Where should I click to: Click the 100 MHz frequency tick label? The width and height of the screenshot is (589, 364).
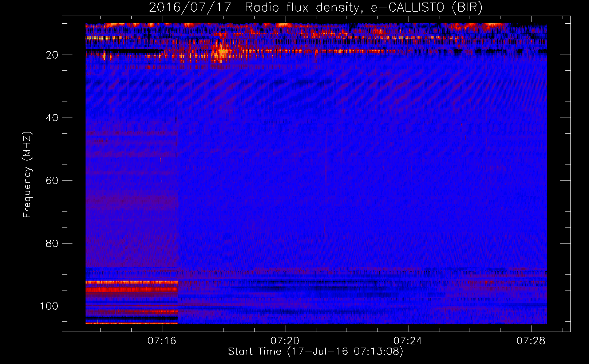tap(49, 306)
